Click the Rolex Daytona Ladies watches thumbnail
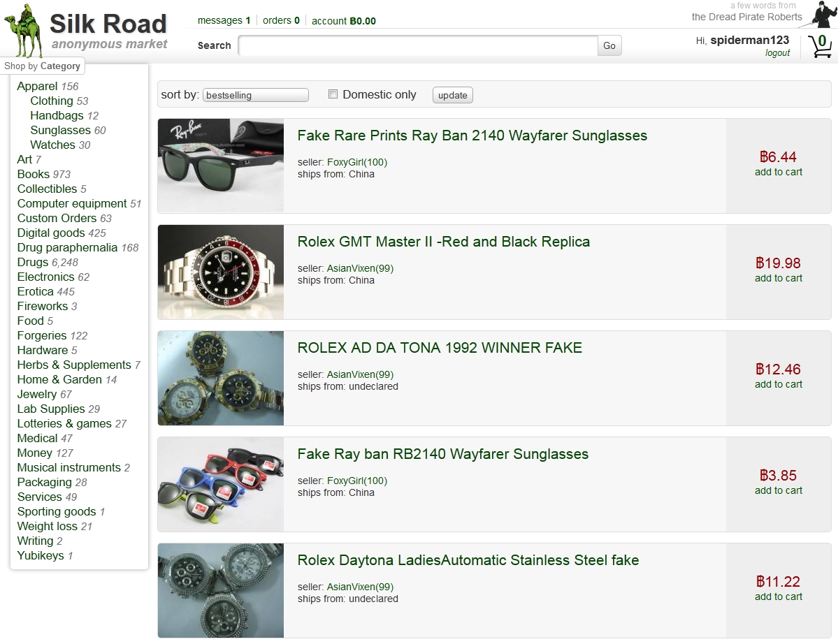 click(x=221, y=591)
